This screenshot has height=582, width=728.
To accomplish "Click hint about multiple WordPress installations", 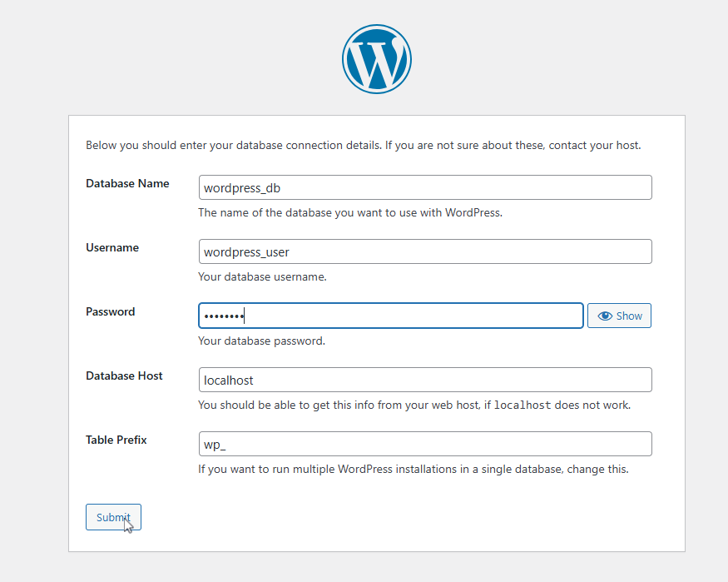I will (x=414, y=469).
